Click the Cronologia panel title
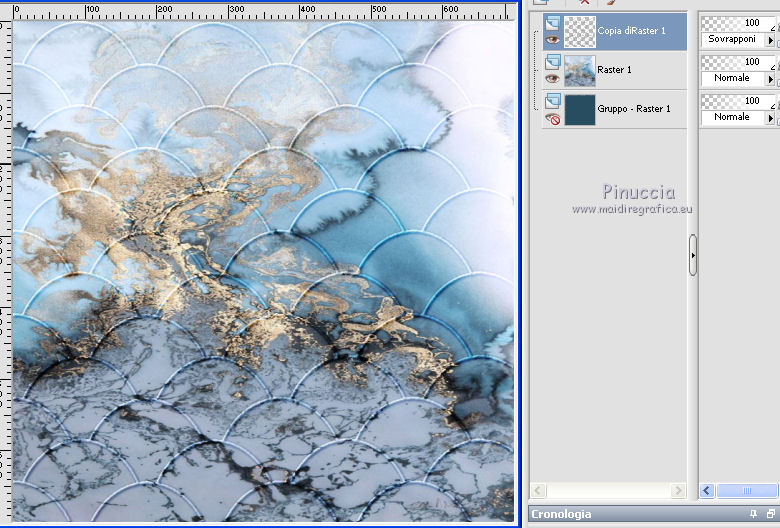This screenshot has height=528, width=780. [561, 514]
